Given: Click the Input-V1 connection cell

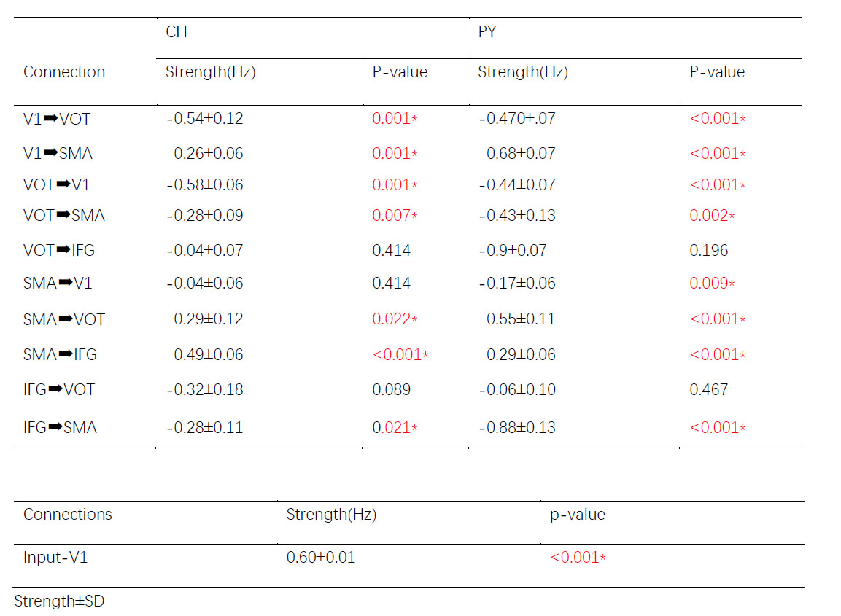Looking at the screenshot, I should click(x=55, y=558).
